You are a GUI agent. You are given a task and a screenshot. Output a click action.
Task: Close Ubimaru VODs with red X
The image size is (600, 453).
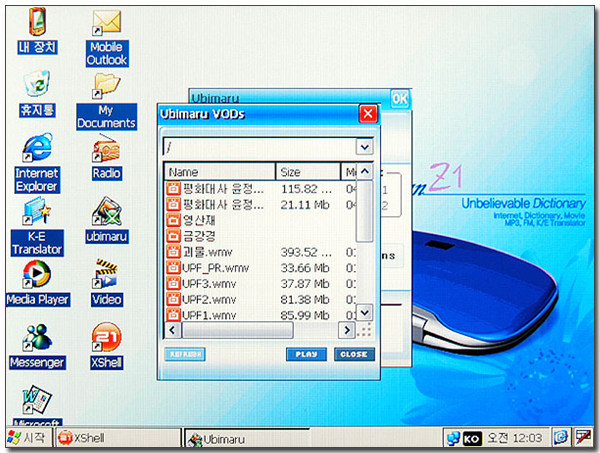368,114
